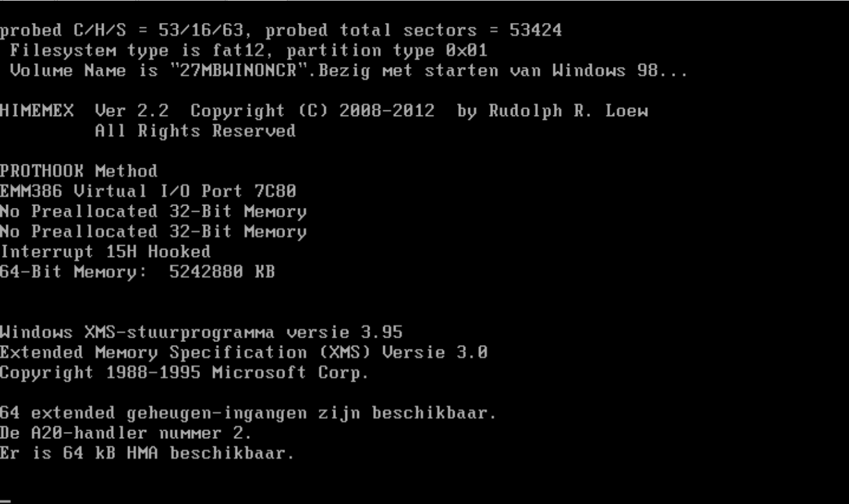Image resolution: width=849 pixels, height=504 pixels.
Task: Click the blinking cursor at the bottom
Action: coord(5,501)
